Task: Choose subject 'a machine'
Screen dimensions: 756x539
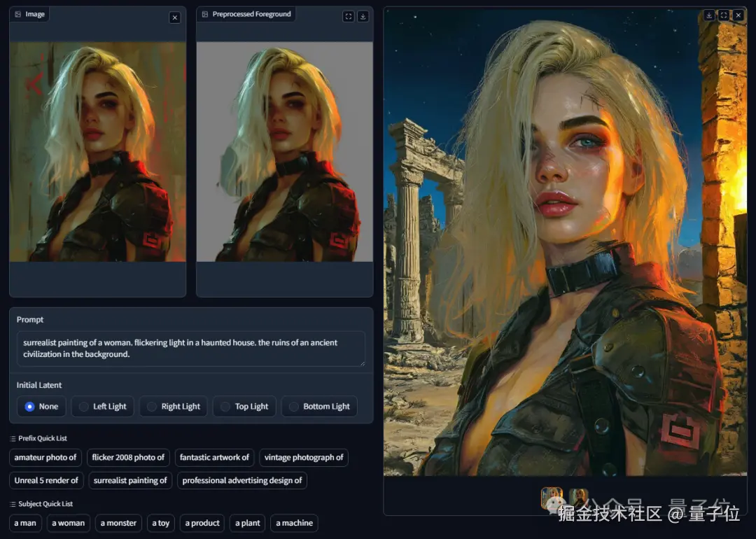Action: 294,523
